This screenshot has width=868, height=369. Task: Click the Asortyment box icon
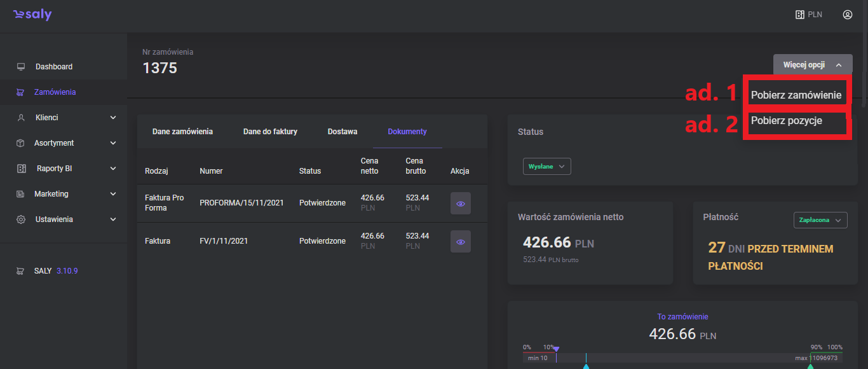(20, 143)
